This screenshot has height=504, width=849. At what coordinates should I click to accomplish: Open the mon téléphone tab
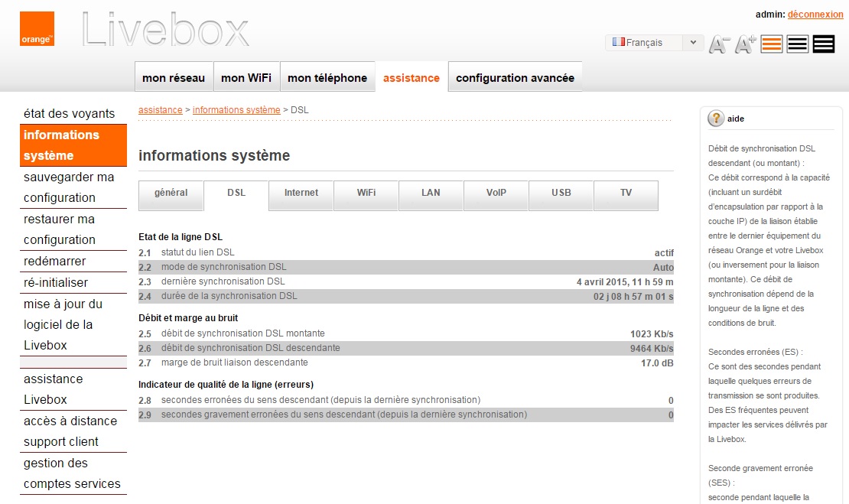(x=327, y=77)
